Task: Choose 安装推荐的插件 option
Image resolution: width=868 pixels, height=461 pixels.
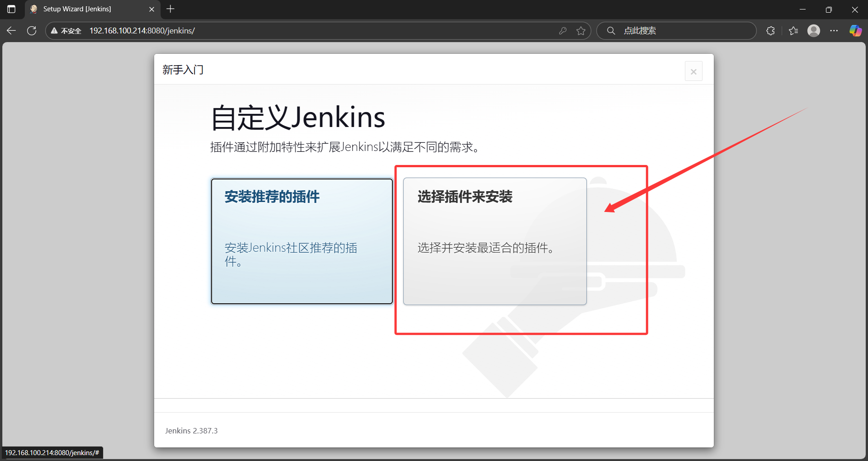Action: [x=302, y=241]
